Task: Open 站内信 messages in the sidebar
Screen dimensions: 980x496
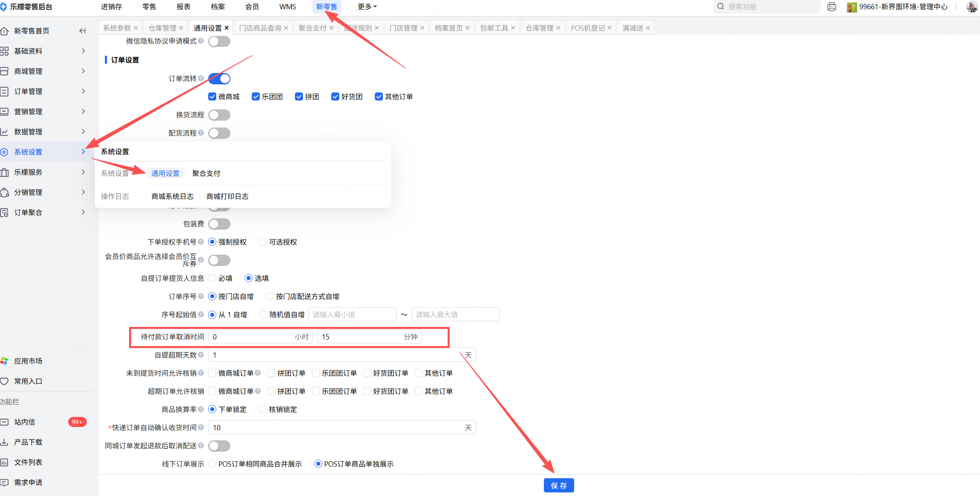Action: pyautogui.click(x=24, y=422)
